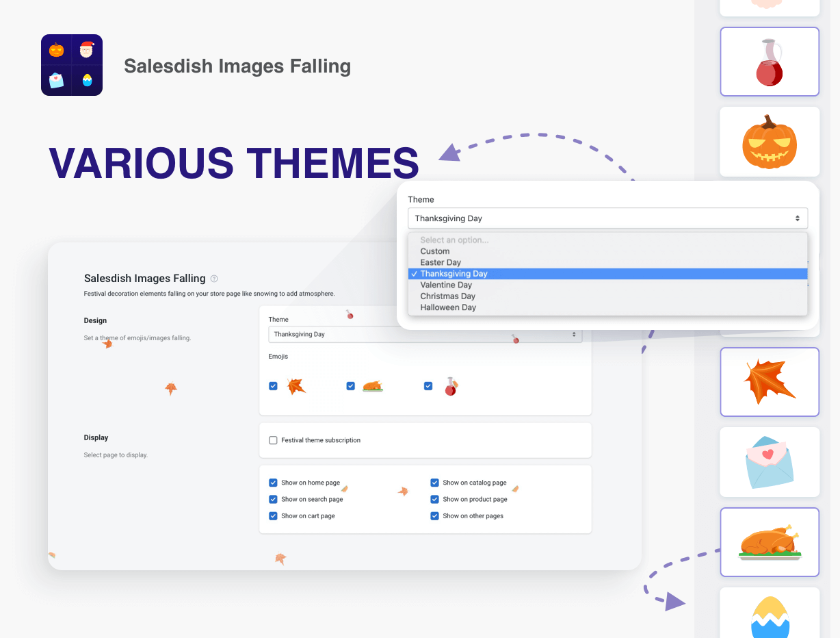The height and width of the screenshot is (638, 840).
Task: Select the Halloween pumpkin image card
Action: (770, 141)
